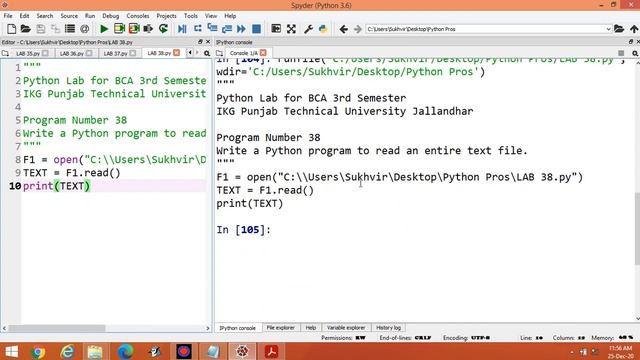Close the Console 1/A tab
Image resolution: width=640 pixels, height=360 pixels.
(263, 53)
